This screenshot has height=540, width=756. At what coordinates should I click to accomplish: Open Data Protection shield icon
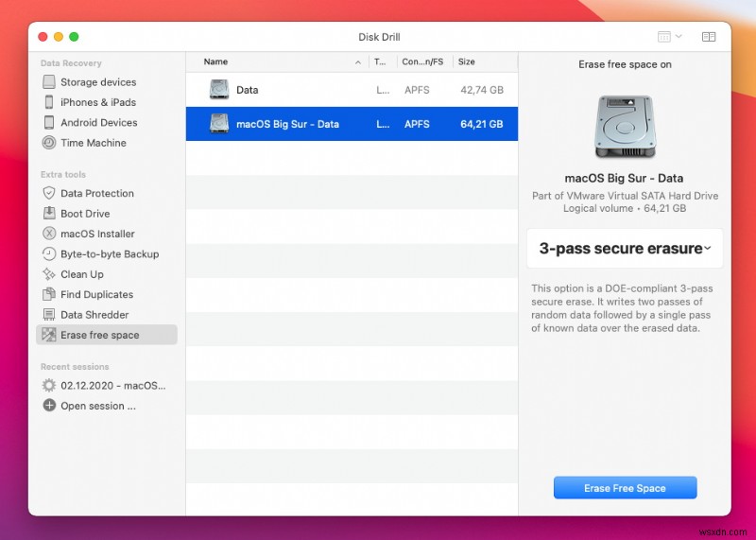(x=49, y=193)
